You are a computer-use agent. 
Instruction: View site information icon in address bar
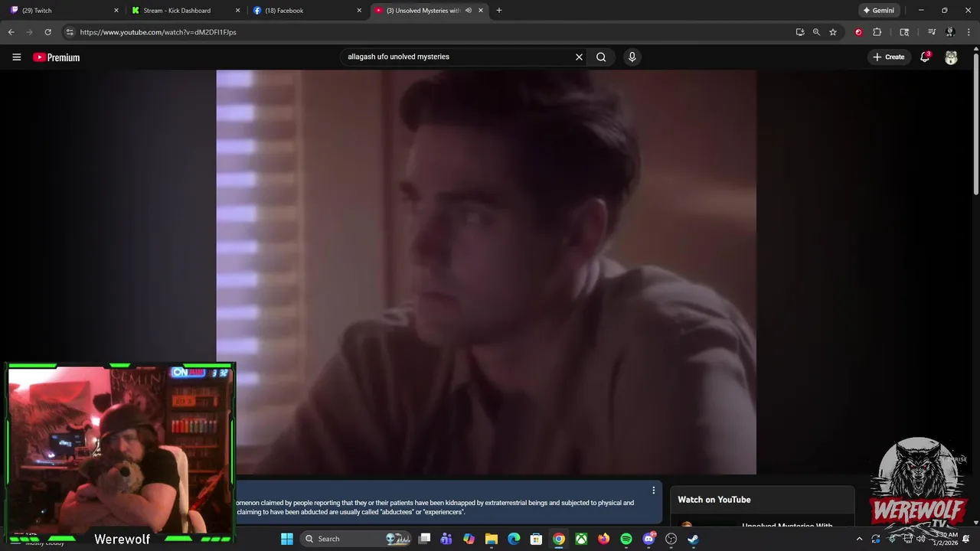(70, 32)
